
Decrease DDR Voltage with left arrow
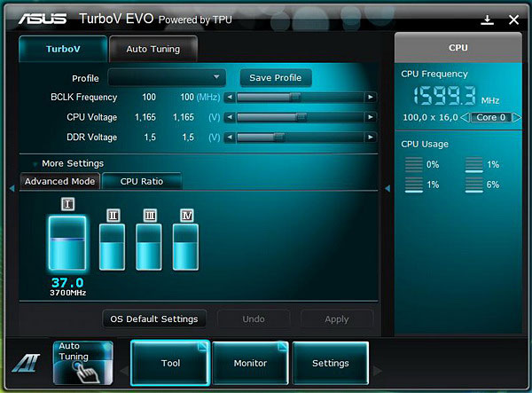click(230, 138)
